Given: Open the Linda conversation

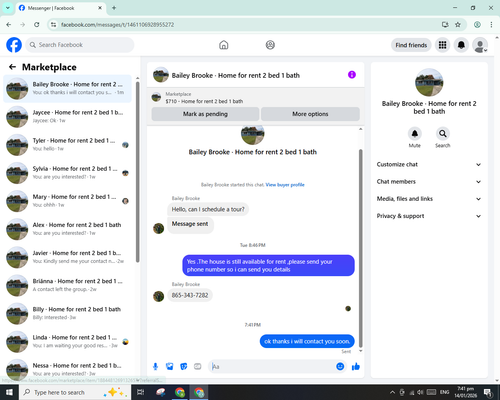Looking at the screenshot, I should (x=68, y=341).
